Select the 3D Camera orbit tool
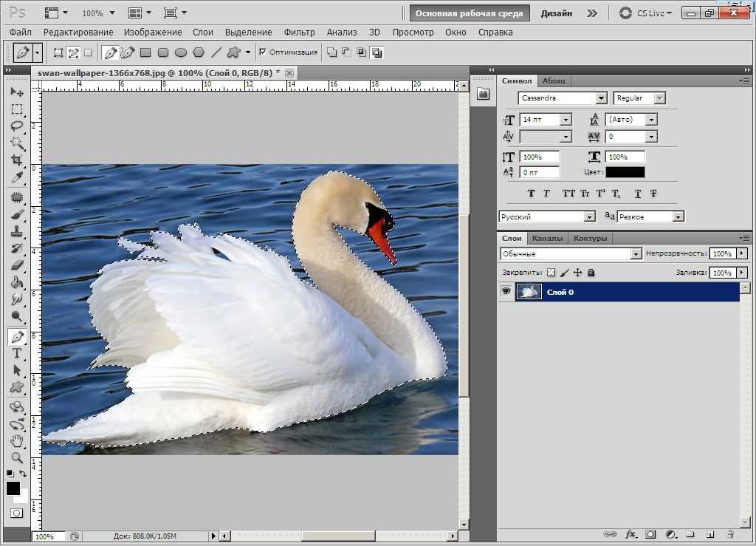 click(17, 424)
